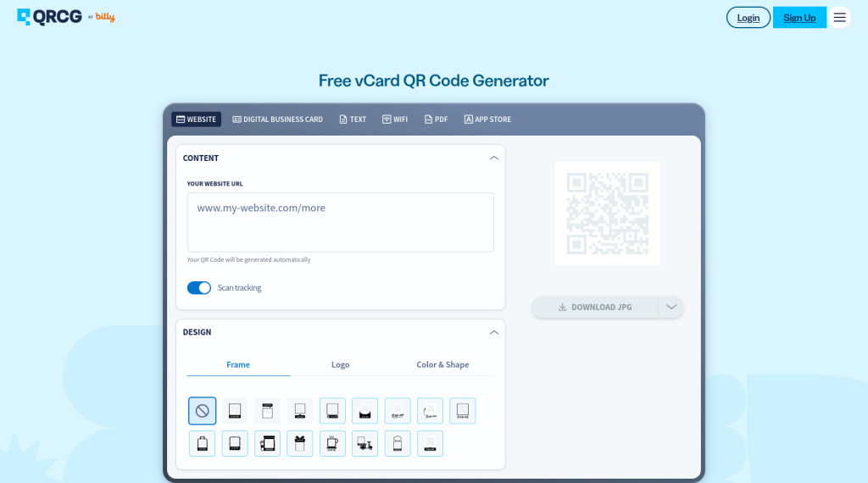Choose the coffee cup frame
Viewport: 868px width, 483px height.
point(332,443)
